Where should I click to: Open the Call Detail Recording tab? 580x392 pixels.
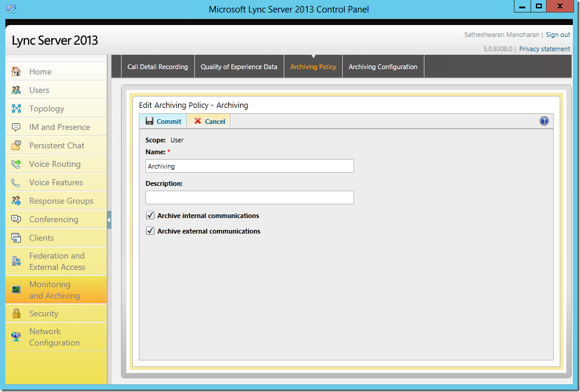pos(157,67)
